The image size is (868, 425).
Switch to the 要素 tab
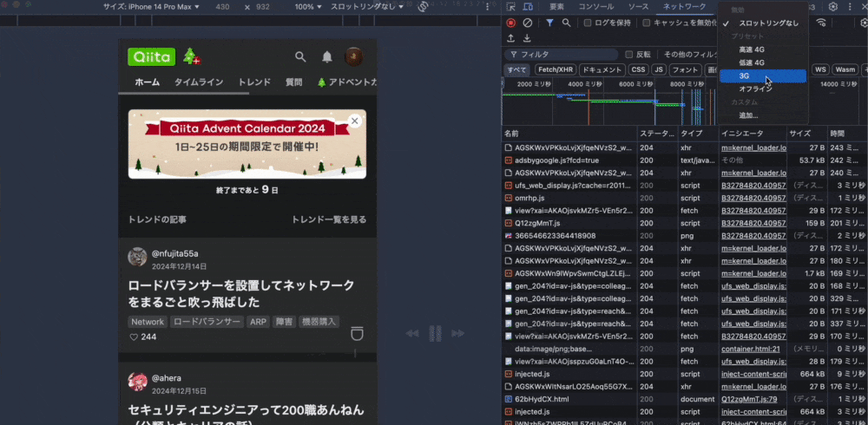556,7
